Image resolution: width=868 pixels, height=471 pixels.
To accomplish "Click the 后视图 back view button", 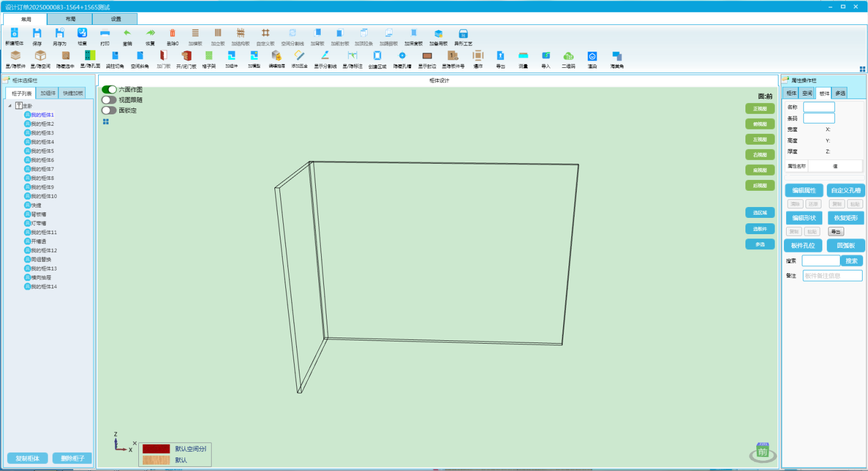I will tap(760, 185).
